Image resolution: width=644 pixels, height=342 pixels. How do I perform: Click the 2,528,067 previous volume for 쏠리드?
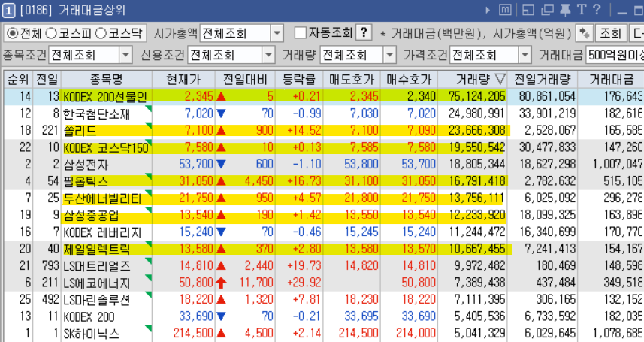pos(550,130)
